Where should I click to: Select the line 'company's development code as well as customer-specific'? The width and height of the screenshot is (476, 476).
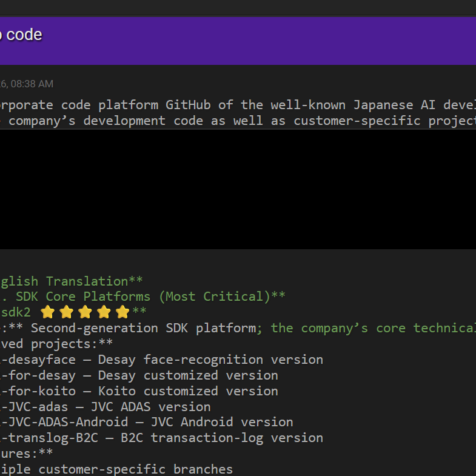coord(214,121)
